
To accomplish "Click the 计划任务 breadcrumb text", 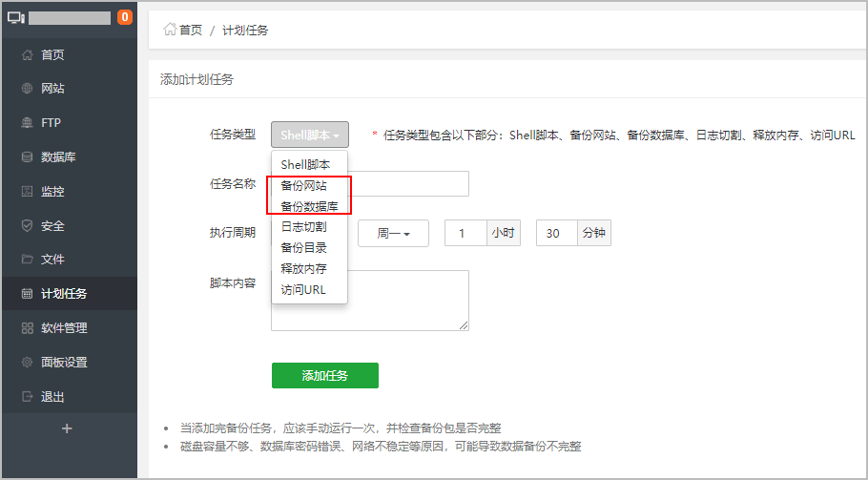I will pyautogui.click(x=245, y=30).
